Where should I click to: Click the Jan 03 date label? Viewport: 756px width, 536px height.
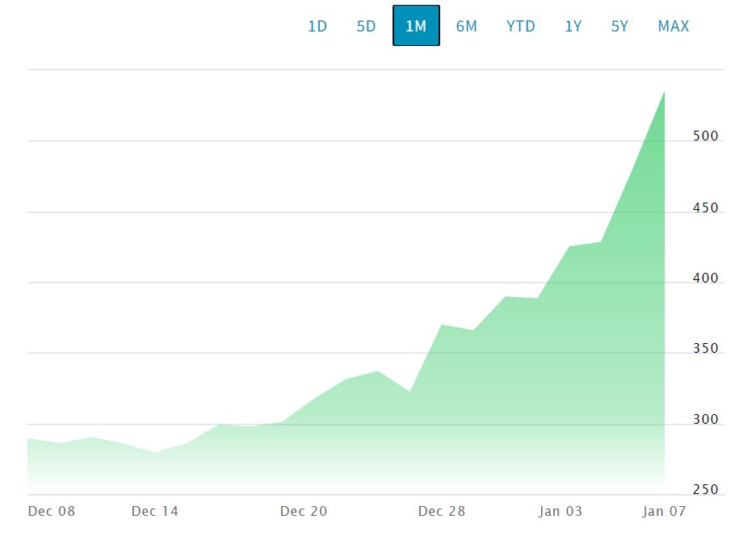[x=561, y=511]
